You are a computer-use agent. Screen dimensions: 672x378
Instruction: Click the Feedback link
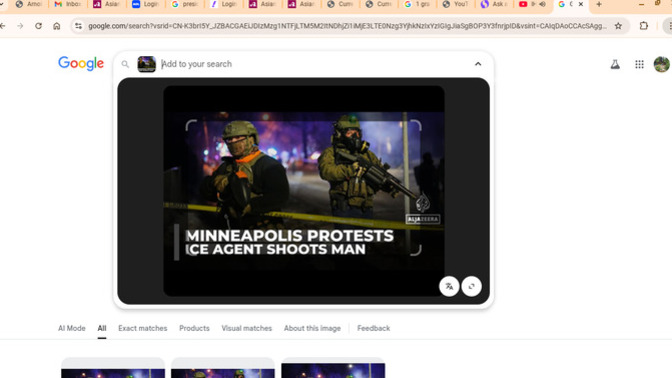point(373,328)
